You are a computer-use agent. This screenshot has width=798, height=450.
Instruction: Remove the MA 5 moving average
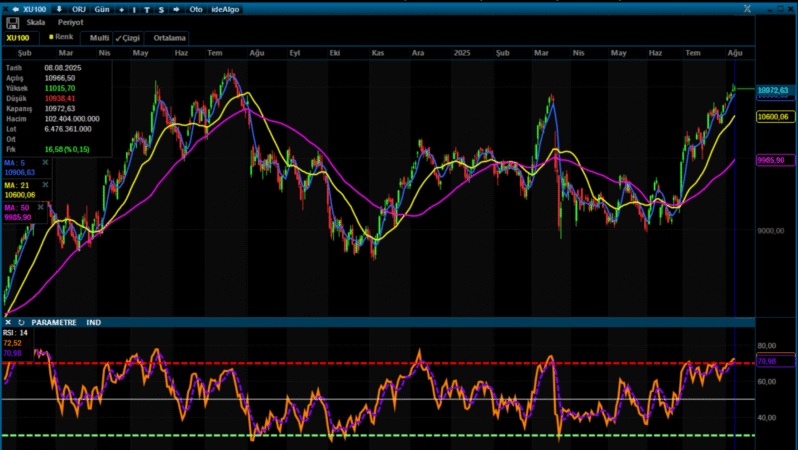(x=45, y=162)
